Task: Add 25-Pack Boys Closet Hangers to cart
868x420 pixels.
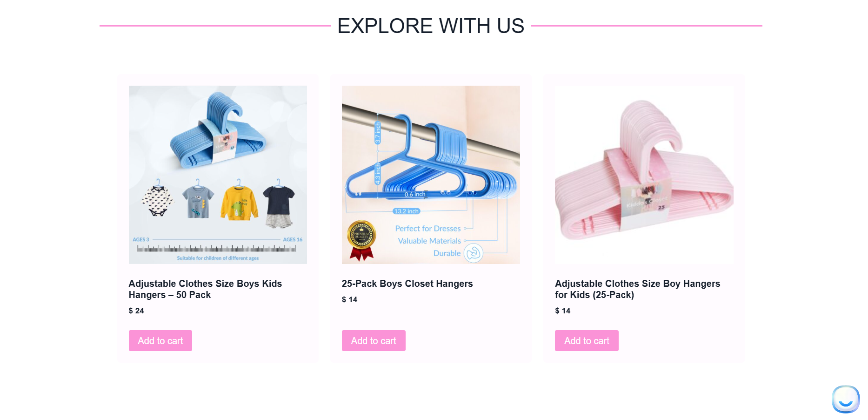Action: click(x=374, y=341)
